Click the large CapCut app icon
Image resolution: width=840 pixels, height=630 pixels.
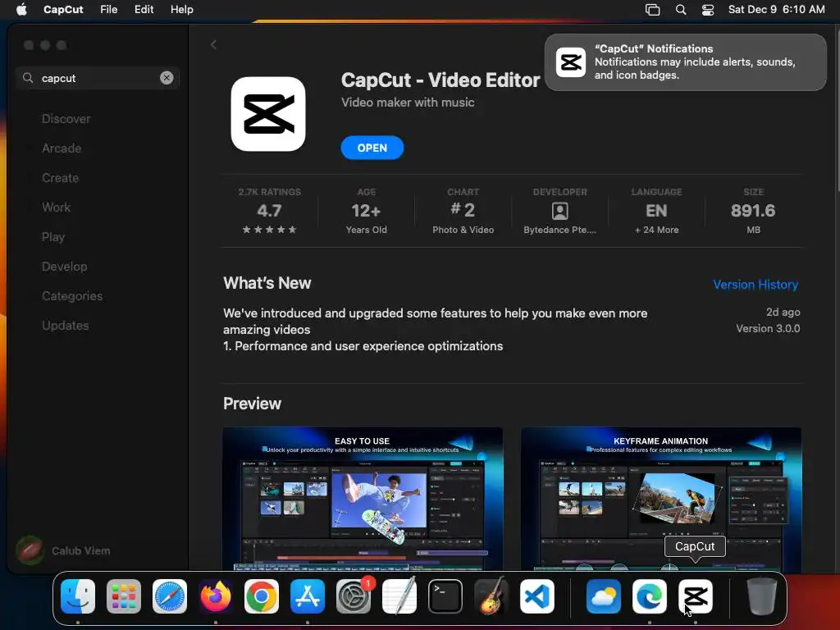268,113
